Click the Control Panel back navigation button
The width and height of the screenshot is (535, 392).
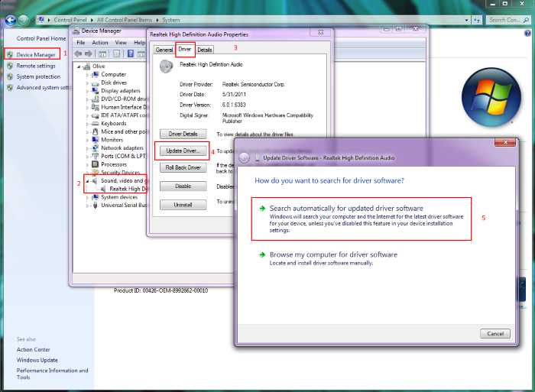pos(11,21)
